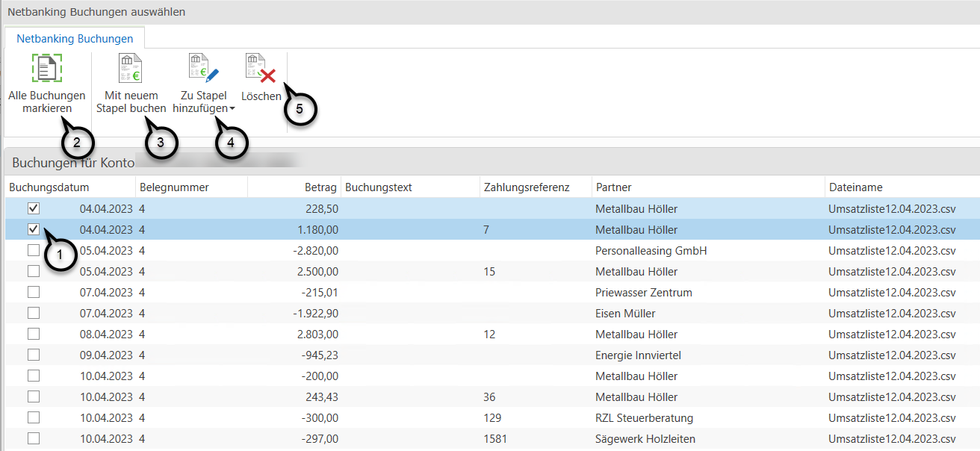The height and width of the screenshot is (451, 980).
Task: Click the 'Zu Stapel hinzufügen' pencil icon
Action: tap(203, 68)
